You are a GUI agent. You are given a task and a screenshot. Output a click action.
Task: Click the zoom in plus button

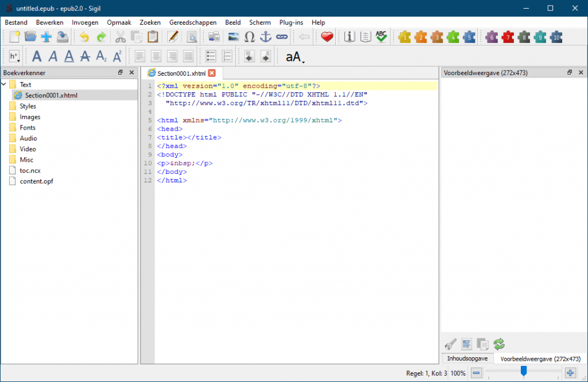tap(570, 373)
